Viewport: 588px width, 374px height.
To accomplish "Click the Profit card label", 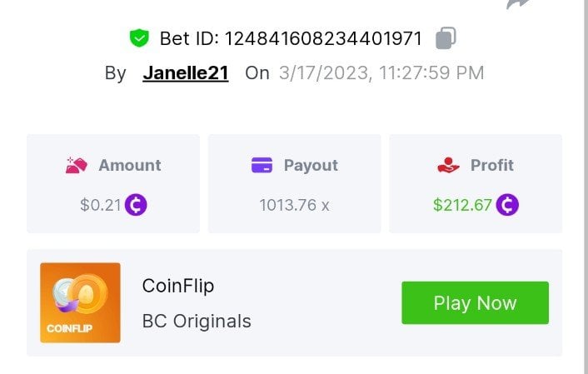I will (491, 165).
